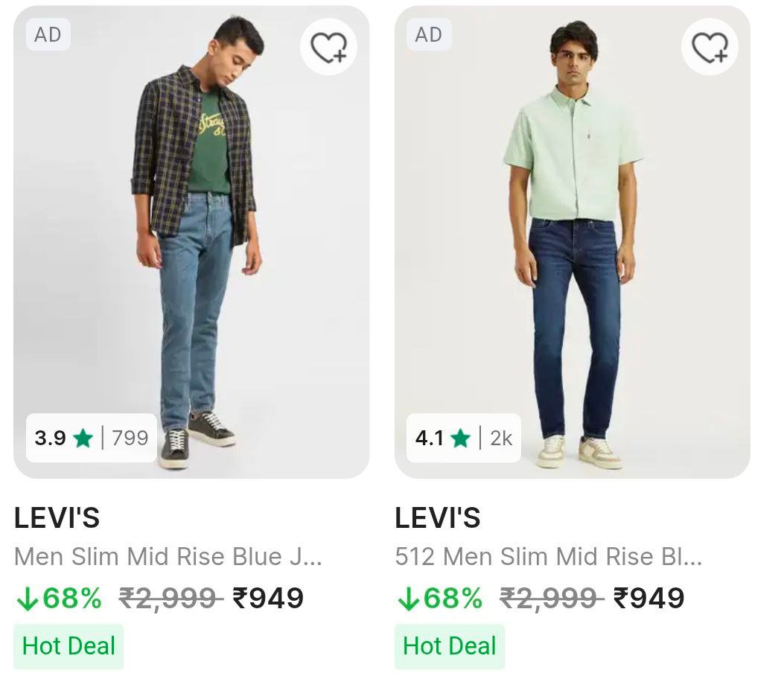This screenshot has width=784, height=676.
Task: Click the Hot Deal tag under the first product
Action: tap(68, 645)
